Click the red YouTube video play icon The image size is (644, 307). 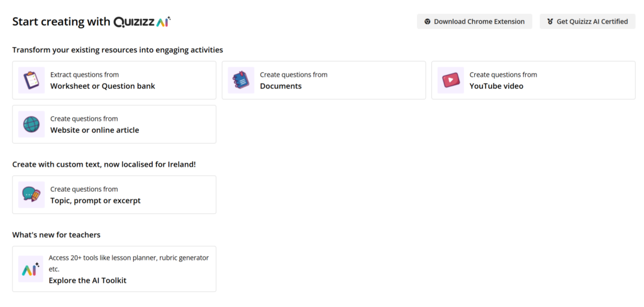click(x=450, y=81)
